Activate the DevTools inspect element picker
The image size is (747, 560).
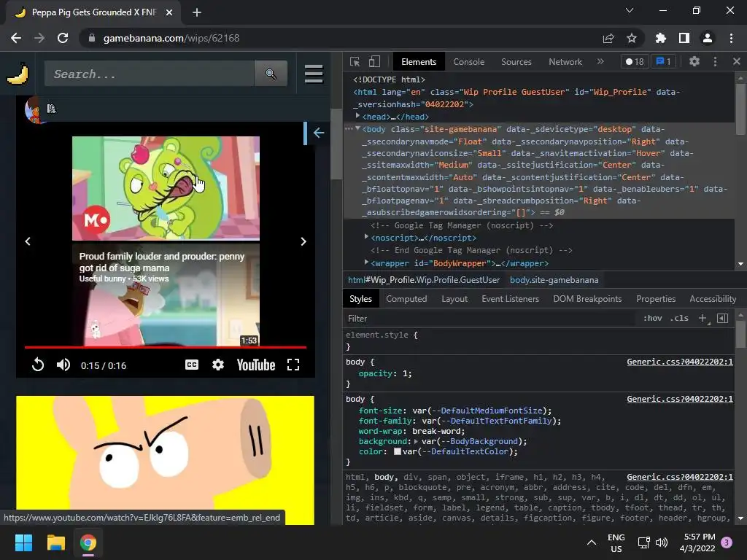(355, 62)
